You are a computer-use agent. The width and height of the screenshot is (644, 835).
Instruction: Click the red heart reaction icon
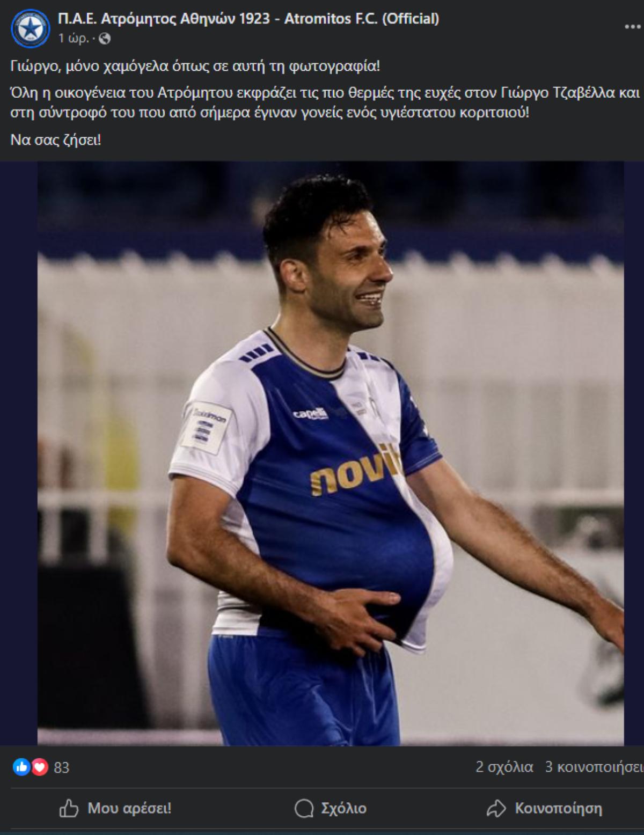coord(39,767)
